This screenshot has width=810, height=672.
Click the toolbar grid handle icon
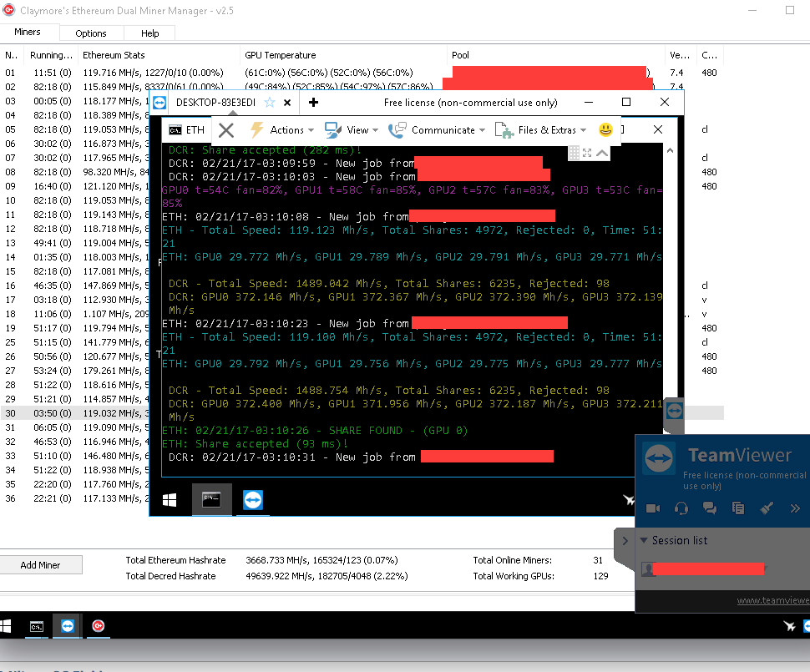tap(574, 153)
